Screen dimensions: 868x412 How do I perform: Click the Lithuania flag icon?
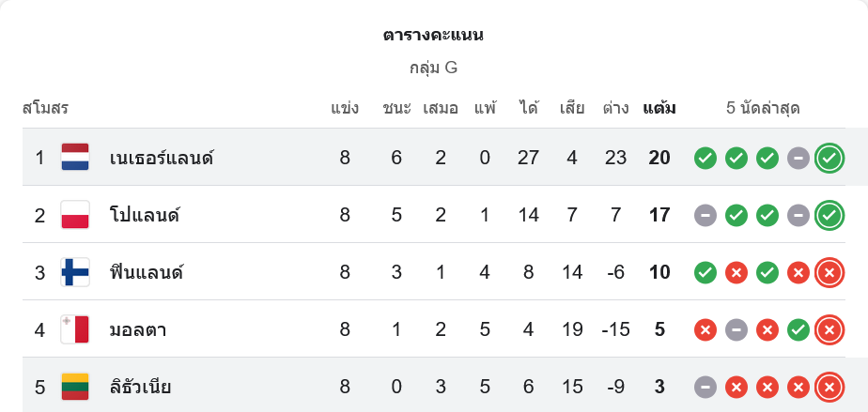pos(75,387)
